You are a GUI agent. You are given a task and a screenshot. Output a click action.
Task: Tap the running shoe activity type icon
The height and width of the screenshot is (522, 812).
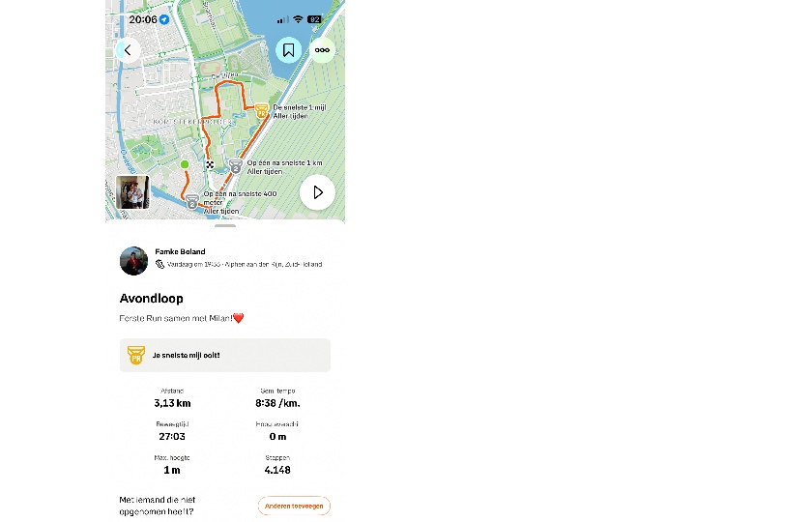tap(160, 264)
